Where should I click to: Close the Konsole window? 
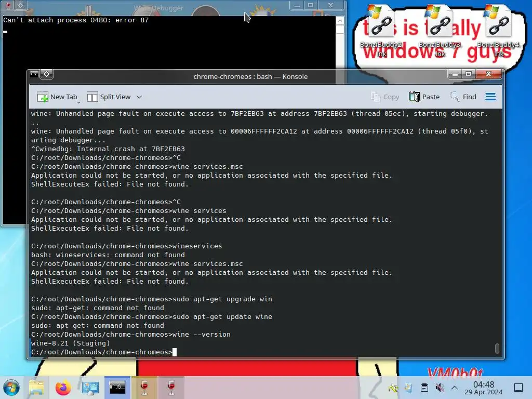point(488,74)
